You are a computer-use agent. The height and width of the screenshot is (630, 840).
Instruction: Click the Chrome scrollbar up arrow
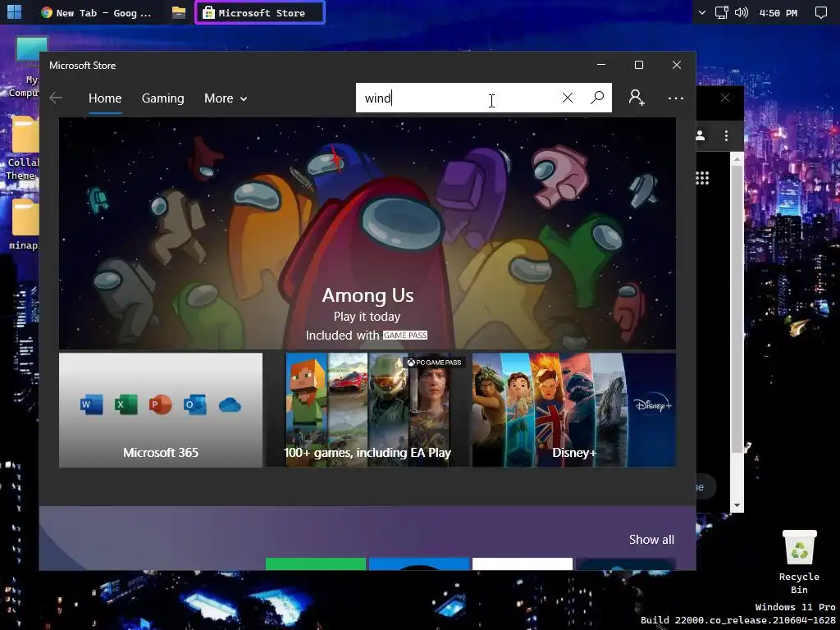click(737, 159)
